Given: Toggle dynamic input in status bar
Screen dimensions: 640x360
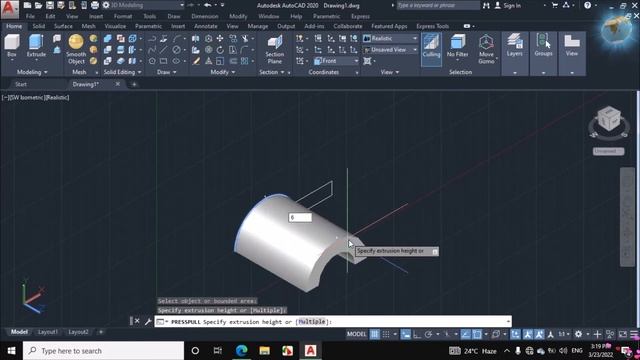Looking at the screenshot, I should click(x=405, y=334).
